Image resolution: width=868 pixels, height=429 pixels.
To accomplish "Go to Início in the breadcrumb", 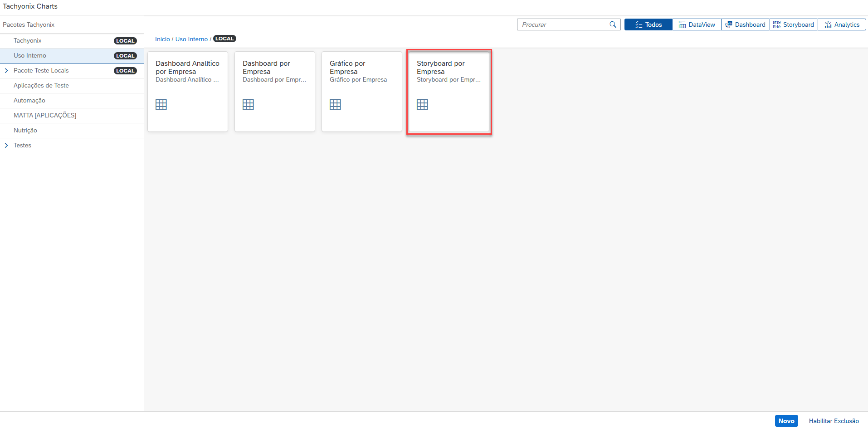I will (162, 39).
